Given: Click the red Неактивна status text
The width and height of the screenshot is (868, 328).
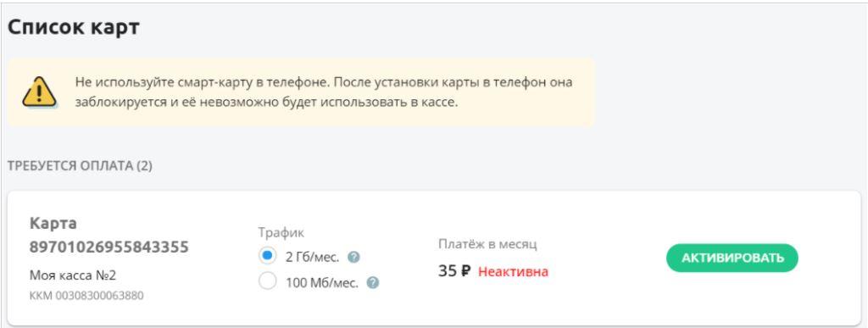Looking at the screenshot, I should (x=513, y=271).
